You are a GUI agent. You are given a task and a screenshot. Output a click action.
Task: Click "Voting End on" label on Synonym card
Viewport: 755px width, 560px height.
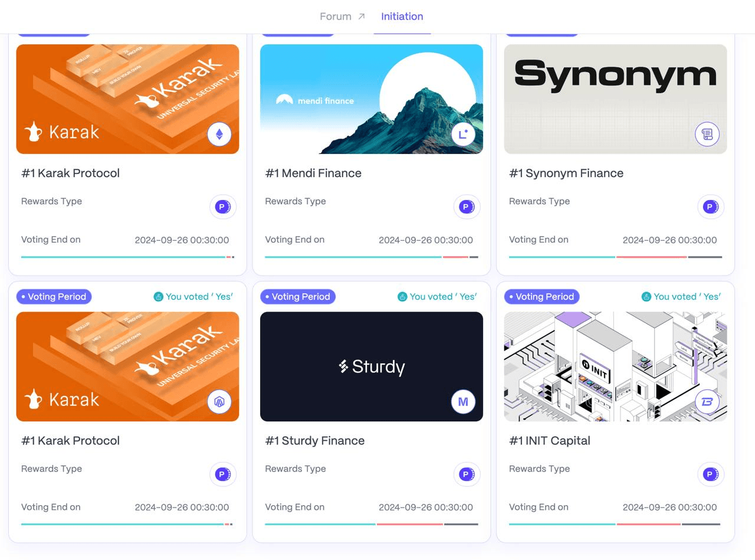539,240
